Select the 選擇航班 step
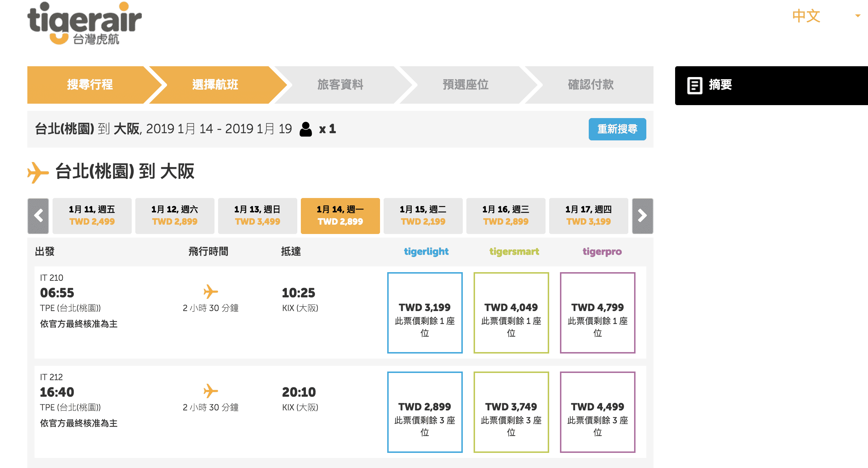This screenshot has height=468, width=868. click(215, 85)
